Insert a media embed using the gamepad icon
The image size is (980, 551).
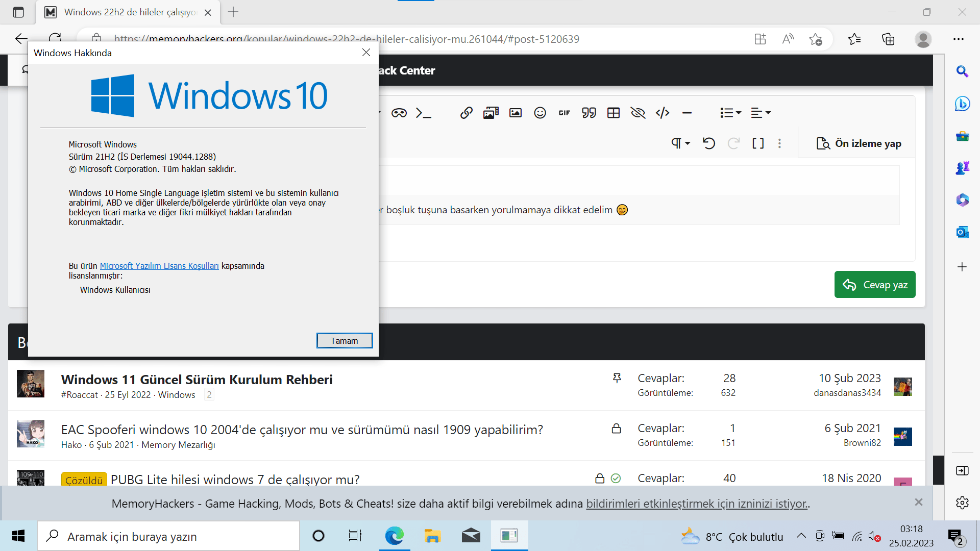399,113
